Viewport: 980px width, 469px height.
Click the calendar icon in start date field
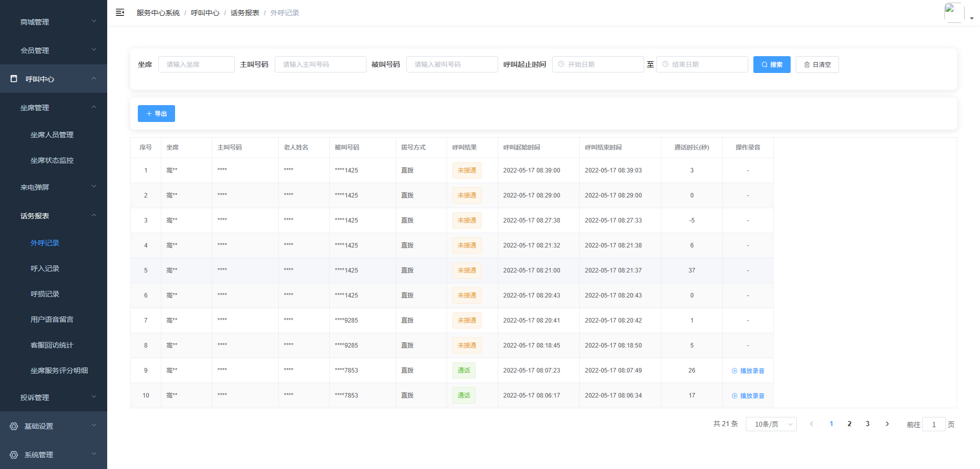[561, 64]
